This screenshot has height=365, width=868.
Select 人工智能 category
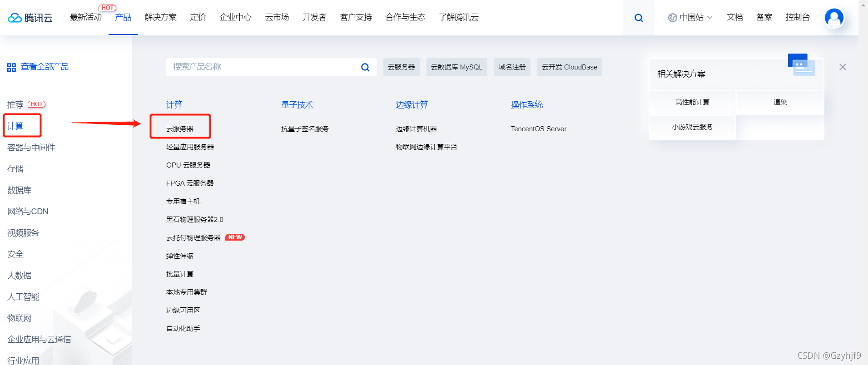point(23,297)
